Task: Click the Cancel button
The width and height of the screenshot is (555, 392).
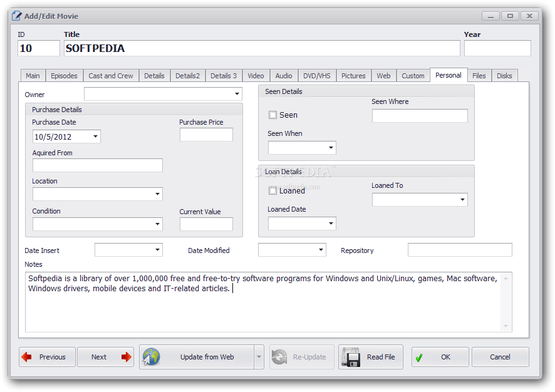Action: 500,357
